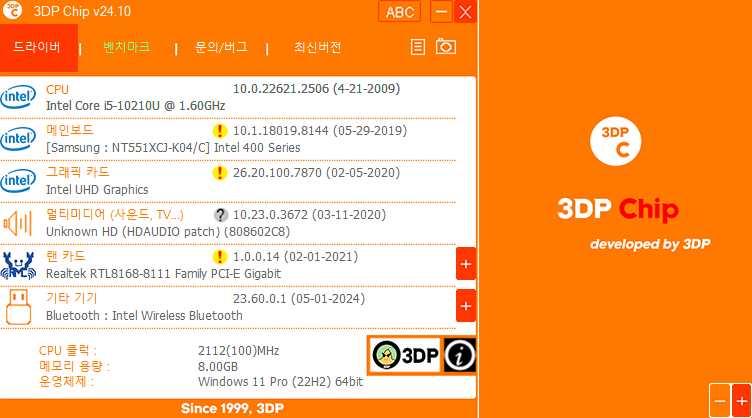Viewport: 752px width, 418px height.
Task: Click Realtek RTL8168-8111 Family PCI-E Gigabit text
Action: pyautogui.click(x=164, y=274)
